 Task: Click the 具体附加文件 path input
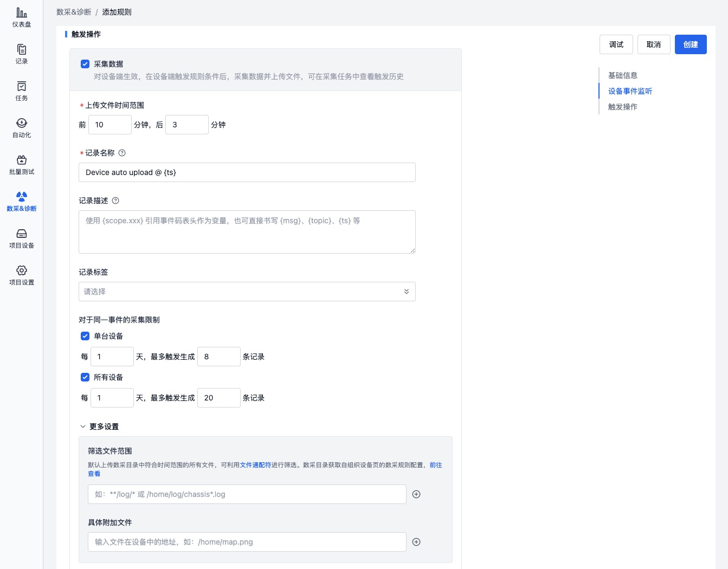tap(247, 542)
